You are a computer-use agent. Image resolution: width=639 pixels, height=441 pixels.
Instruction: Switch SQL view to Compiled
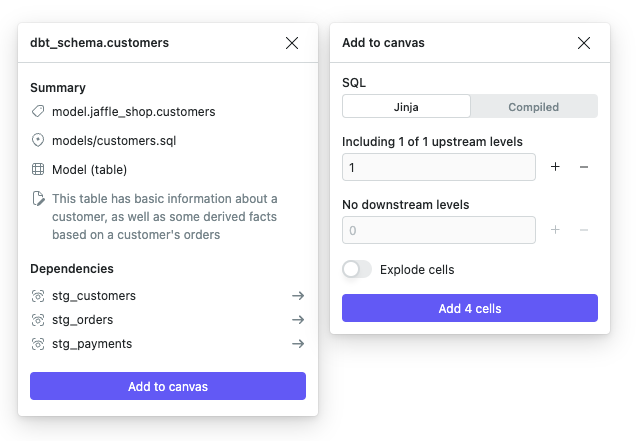point(533,107)
